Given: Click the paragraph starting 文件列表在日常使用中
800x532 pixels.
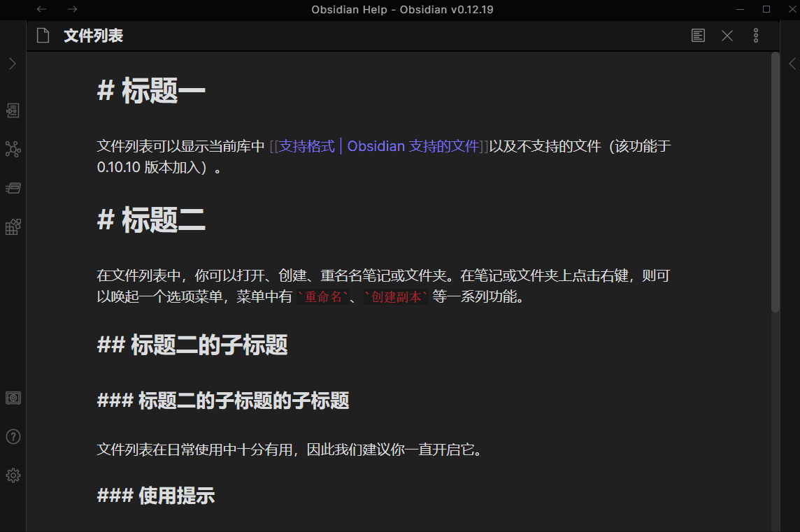Looking at the screenshot, I should tap(290, 450).
